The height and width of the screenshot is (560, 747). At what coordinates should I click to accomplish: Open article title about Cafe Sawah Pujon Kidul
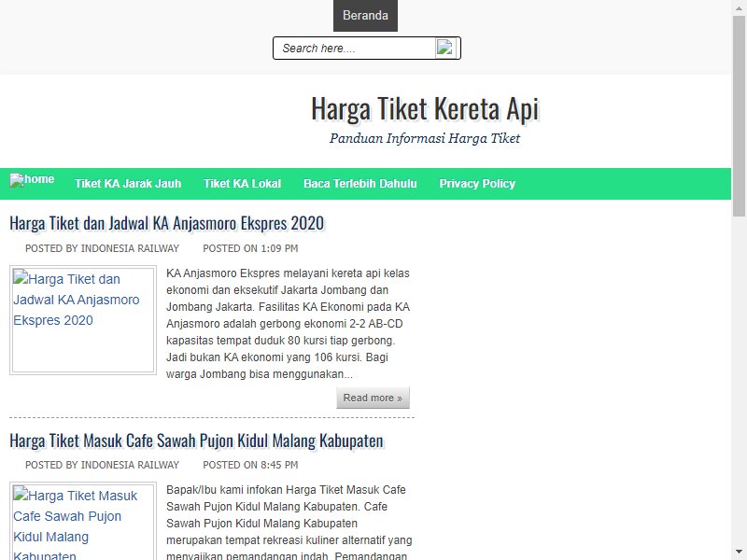pyautogui.click(x=196, y=441)
